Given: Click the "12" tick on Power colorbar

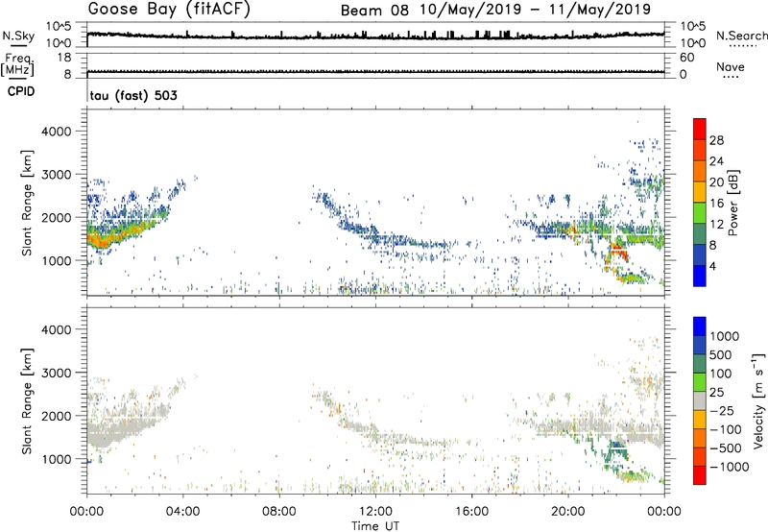Looking at the screenshot, I should (x=716, y=225).
